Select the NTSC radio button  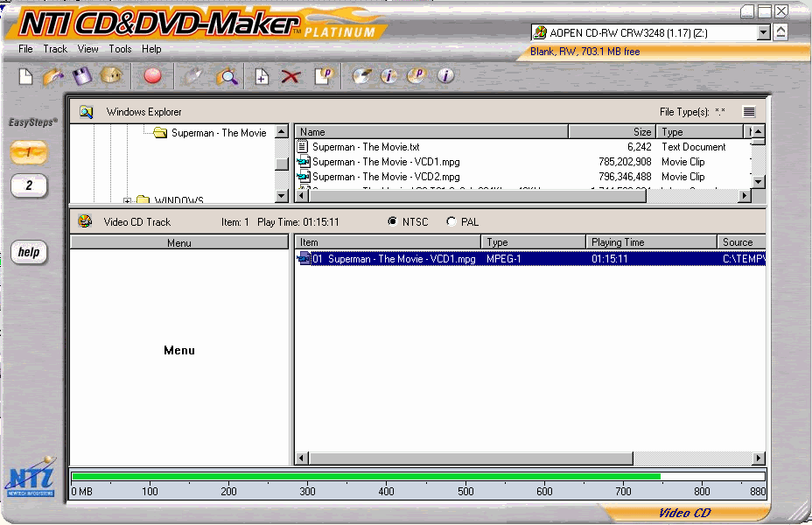pos(393,221)
